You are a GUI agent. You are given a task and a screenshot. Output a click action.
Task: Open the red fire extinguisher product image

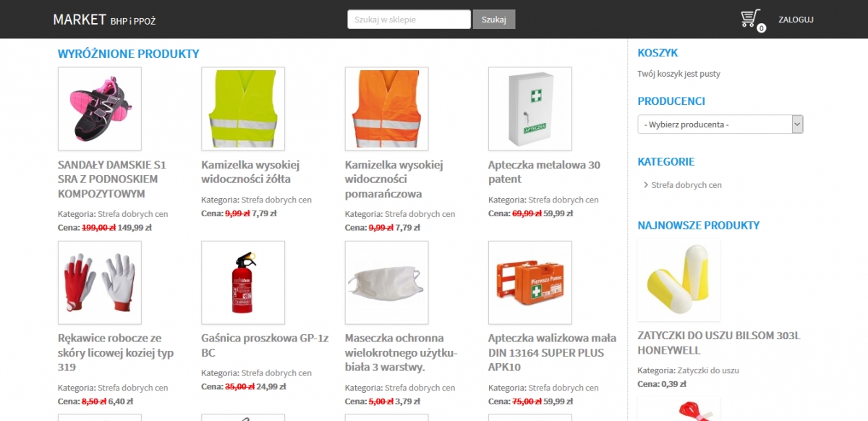point(243,282)
